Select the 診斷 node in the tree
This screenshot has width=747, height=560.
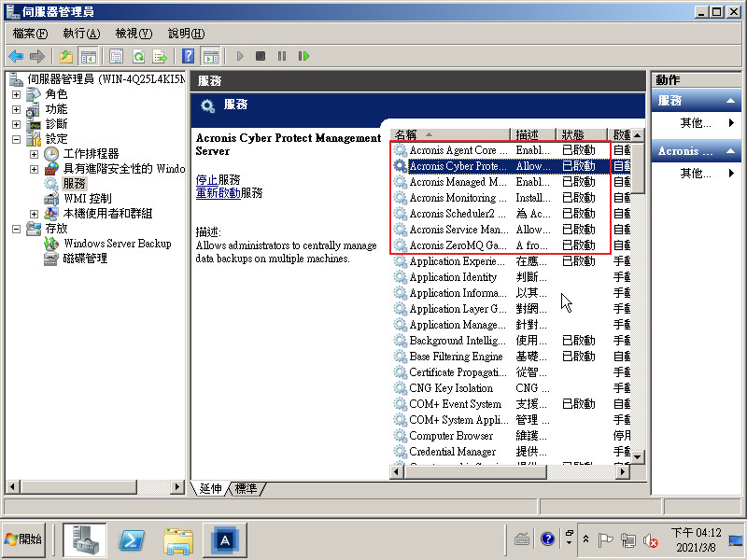(56, 124)
